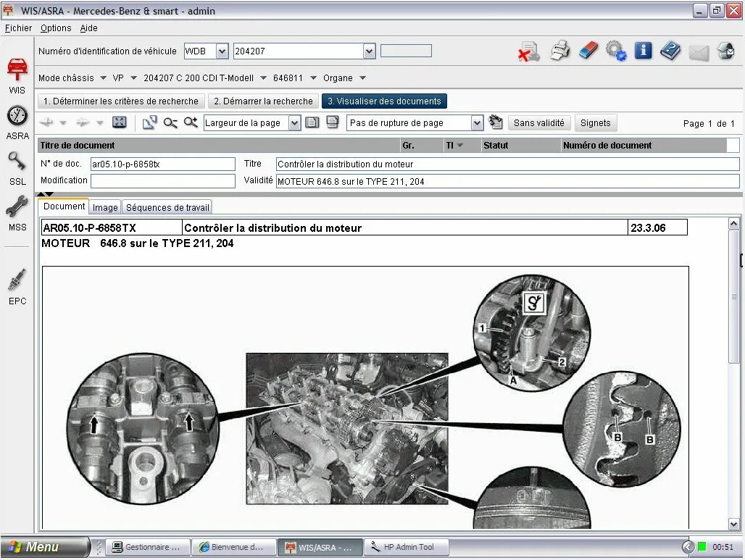Click the panel collapse arrows above tabs
The width and height of the screenshot is (745, 560).
pos(45,194)
